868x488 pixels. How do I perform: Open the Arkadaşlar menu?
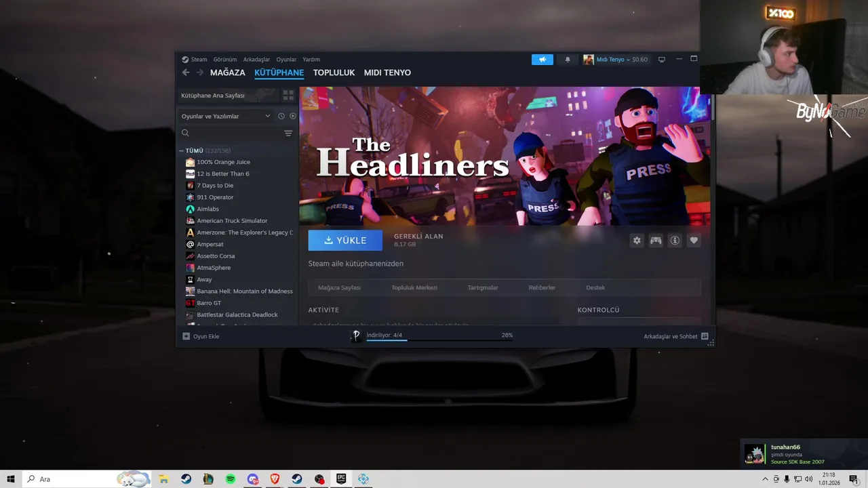point(256,60)
